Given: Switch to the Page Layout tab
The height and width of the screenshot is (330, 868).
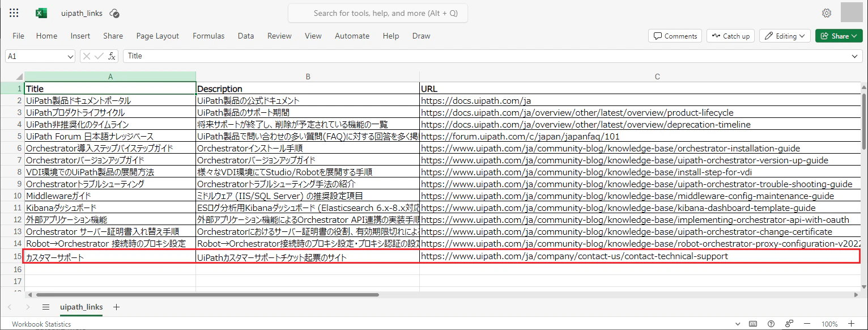Looking at the screenshot, I should 158,36.
